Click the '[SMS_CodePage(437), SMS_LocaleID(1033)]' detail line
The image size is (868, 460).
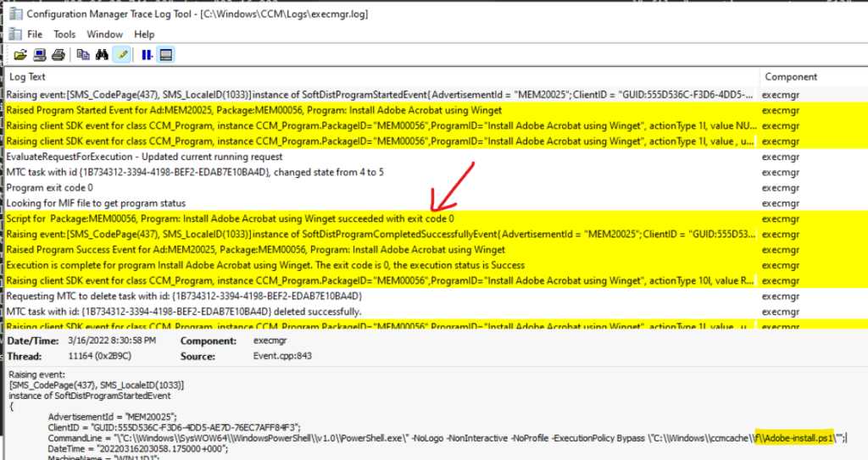pyautogui.click(x=97, y=385)
